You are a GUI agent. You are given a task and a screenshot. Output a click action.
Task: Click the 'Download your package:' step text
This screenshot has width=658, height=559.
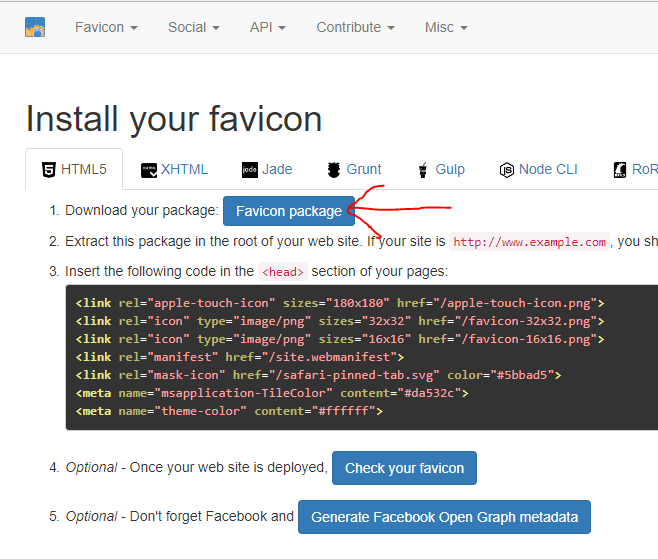142,210
